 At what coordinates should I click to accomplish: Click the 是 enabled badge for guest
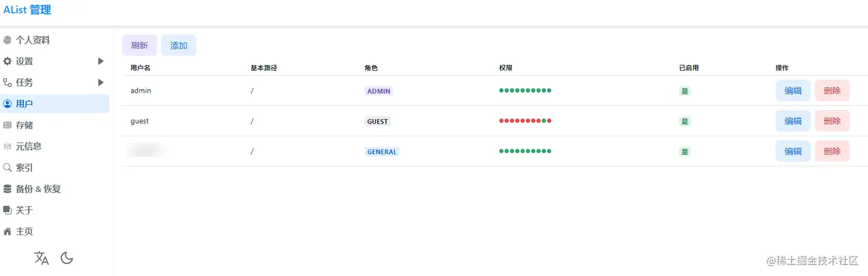pos(685,121)
